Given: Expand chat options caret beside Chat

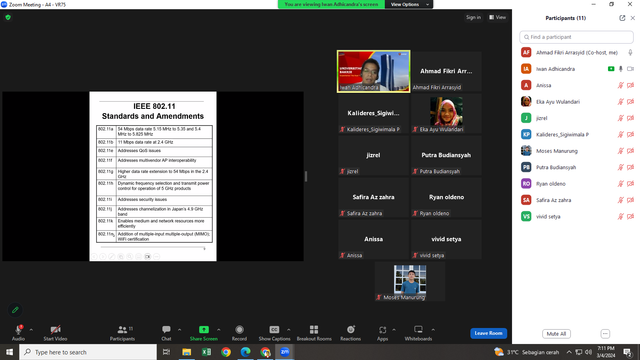Looking at the screenshot, I should point(179,330).
